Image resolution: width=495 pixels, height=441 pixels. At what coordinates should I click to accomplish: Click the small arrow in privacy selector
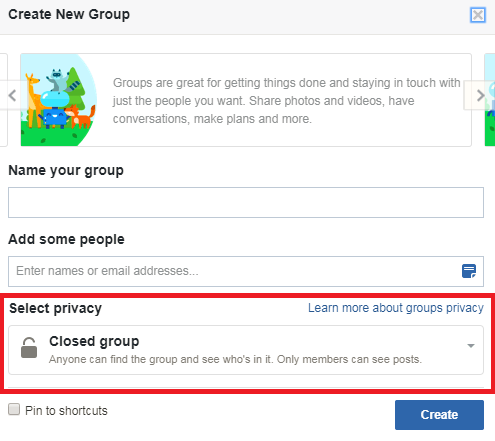471,346
